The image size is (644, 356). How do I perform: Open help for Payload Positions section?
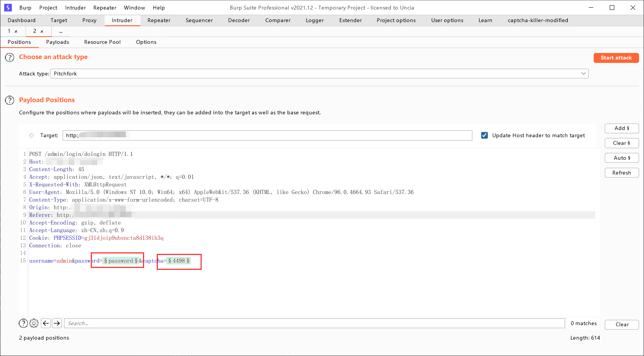pos(10,100)
